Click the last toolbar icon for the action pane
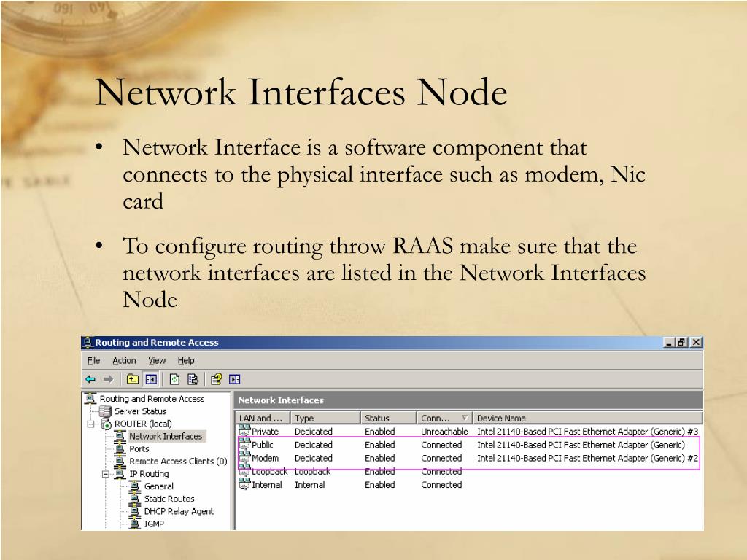Image resolution: width=747 pixels, height=560 pixels. click(234, 379)
